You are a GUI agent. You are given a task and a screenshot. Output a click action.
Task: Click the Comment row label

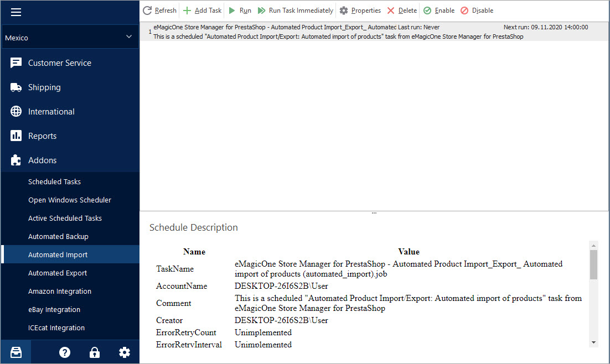173,303
